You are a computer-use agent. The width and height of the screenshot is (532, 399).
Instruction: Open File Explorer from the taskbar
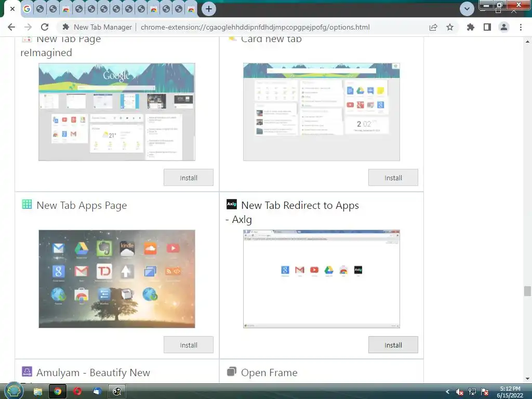37,392
